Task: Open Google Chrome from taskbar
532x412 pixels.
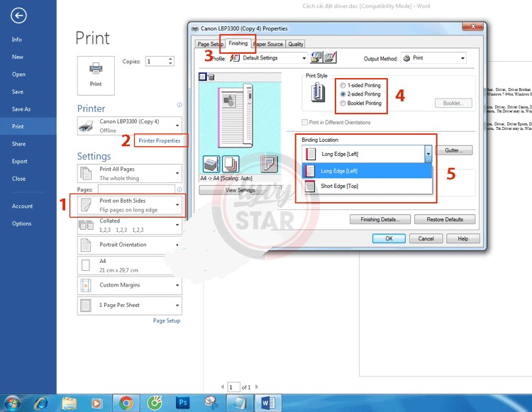Action: tap(126, 403)
